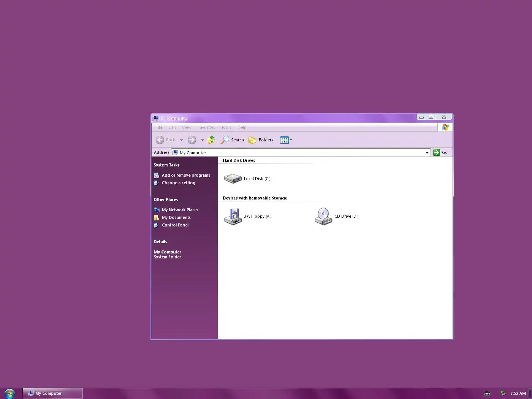Click the Windows flag logo in menu bar

445,127
